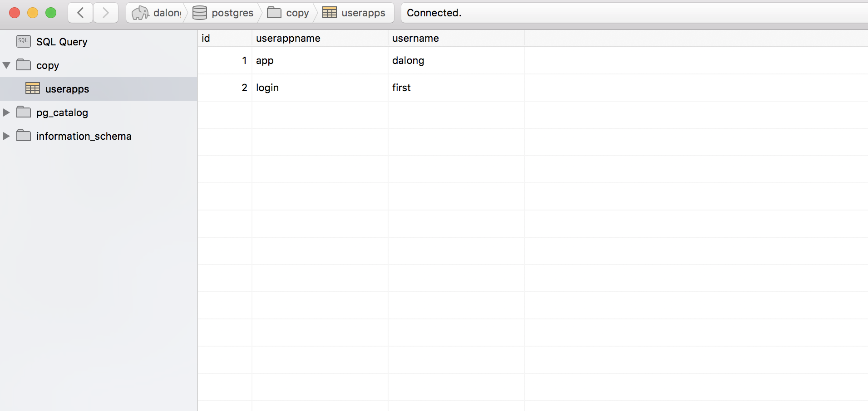Expand the information_schema folder

point(6,136)
